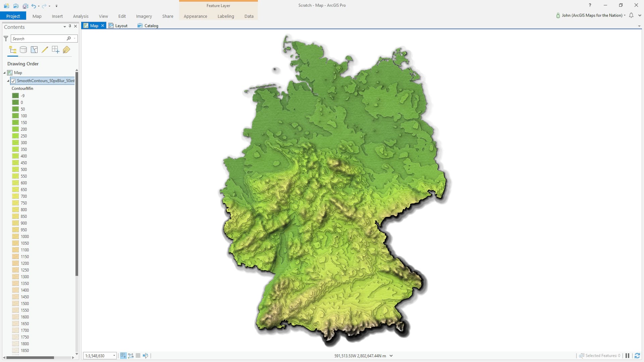Click the legend label 650
Viewport: 644px width, 362px height.
24,189
